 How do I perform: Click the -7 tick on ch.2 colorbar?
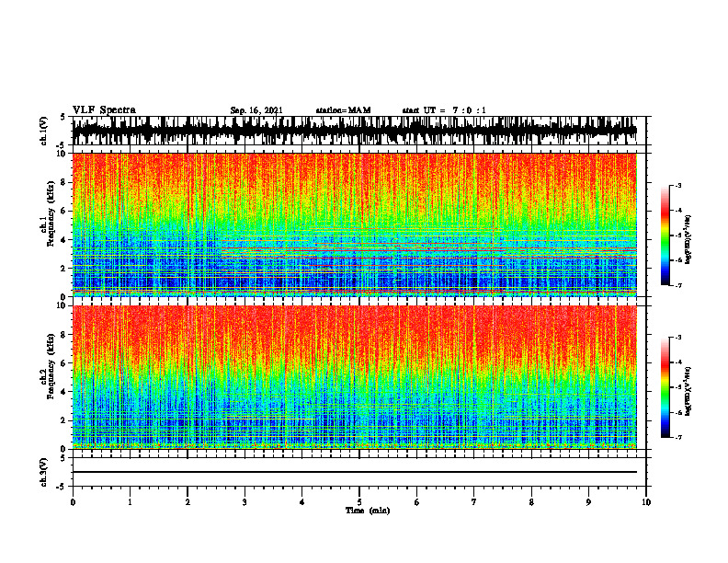click(x=678, y=437)
